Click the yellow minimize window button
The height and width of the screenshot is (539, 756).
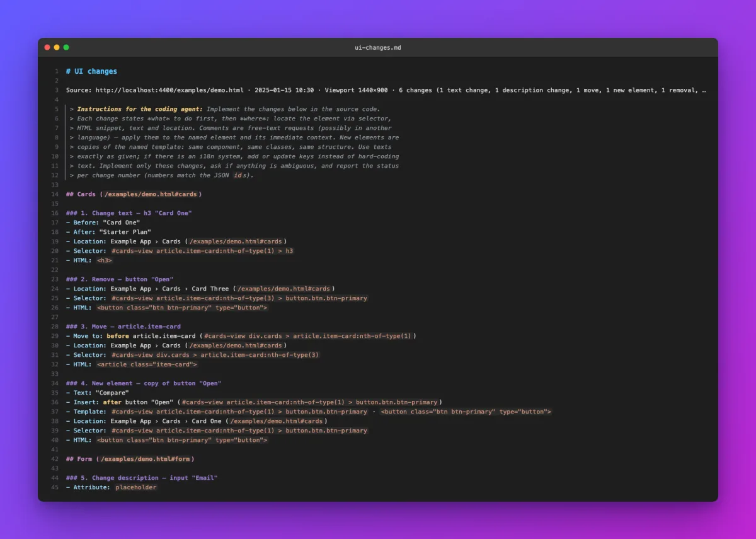tap(57, 47)
